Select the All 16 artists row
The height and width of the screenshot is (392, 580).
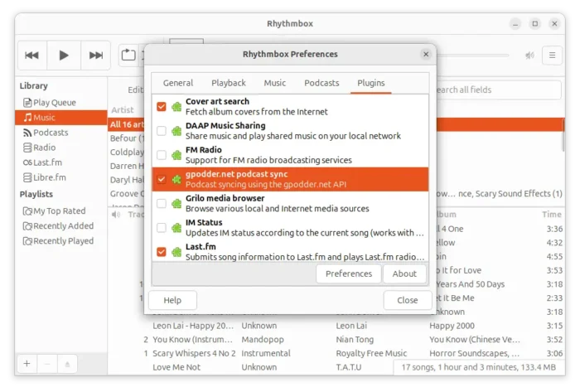127,124
